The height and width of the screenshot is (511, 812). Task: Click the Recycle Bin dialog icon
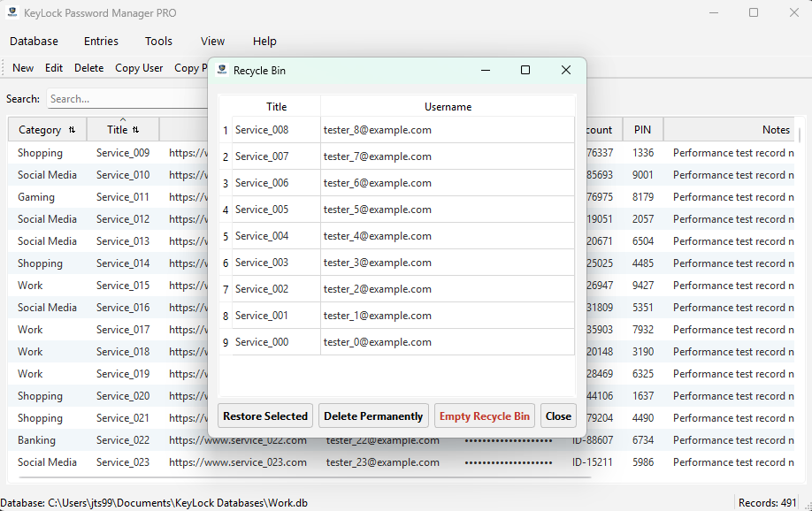pyautogui.click(x=222, y=70)
